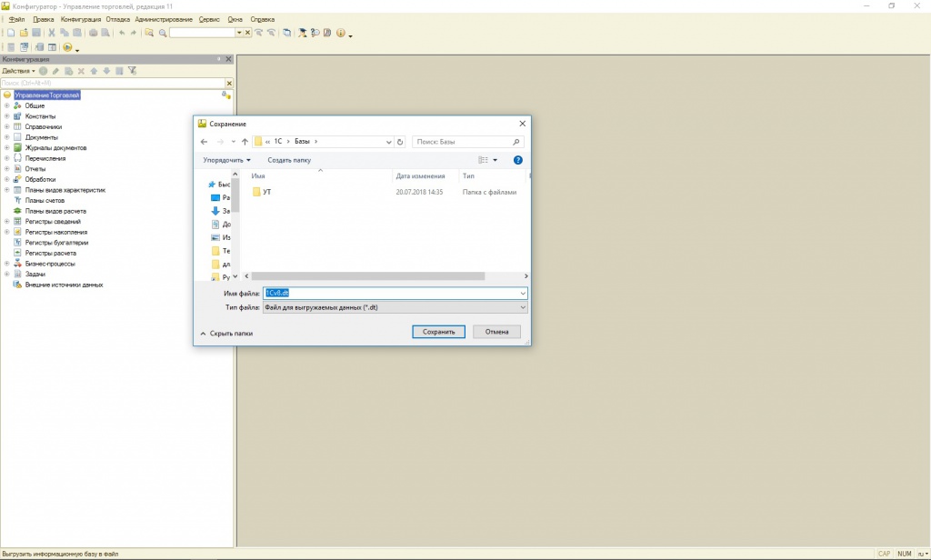This screenshot has height=560, width=931.
Task: Open the Конфигурация menu in the menu bar
Action: coord(81,19)
